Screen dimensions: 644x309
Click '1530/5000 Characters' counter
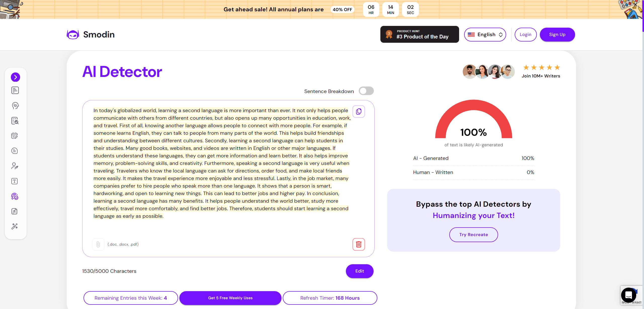(x=109, y=271)
